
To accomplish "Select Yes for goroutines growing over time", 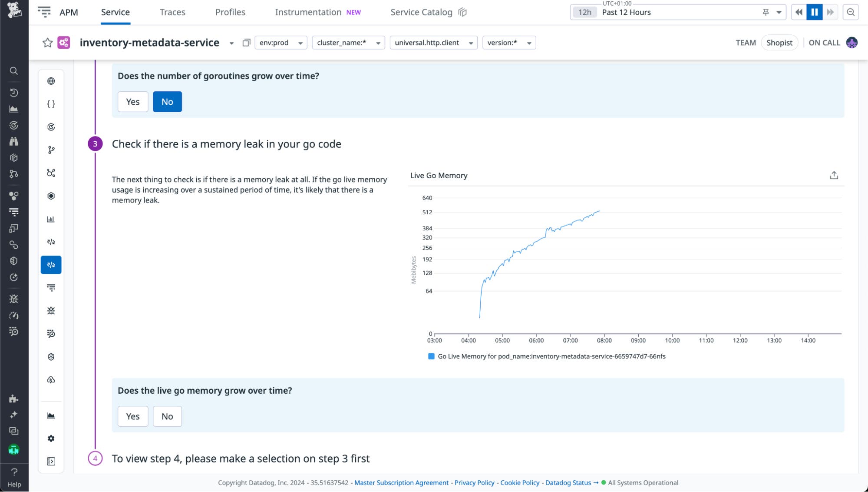I will point(133,101).
